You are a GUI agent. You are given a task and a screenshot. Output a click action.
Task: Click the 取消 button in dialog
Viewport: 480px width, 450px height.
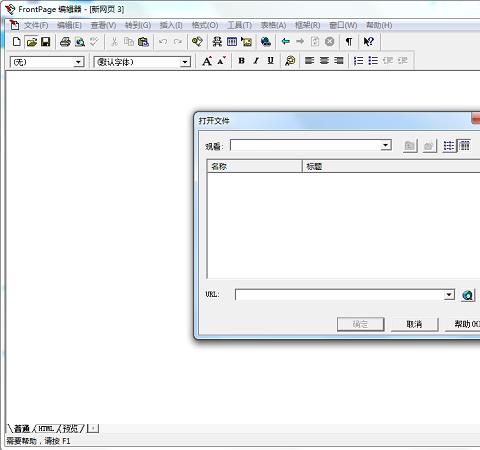pos(414,324)
